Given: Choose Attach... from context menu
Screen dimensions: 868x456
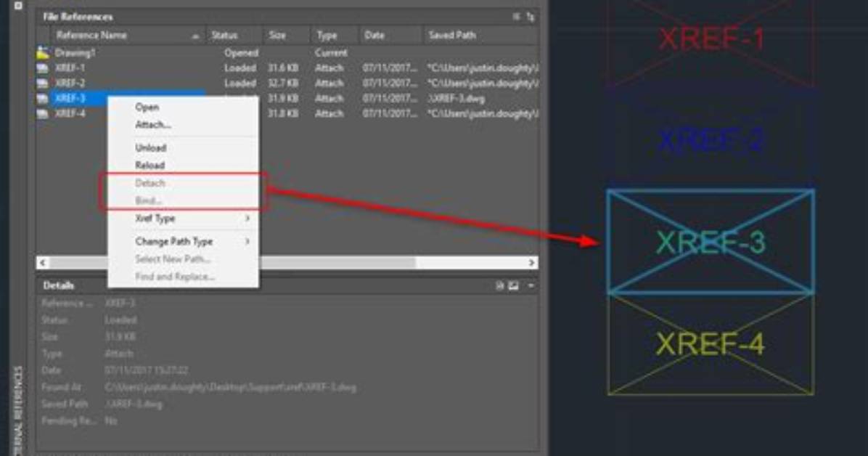Looking at the screenshot, I should (x=153, y=125).
